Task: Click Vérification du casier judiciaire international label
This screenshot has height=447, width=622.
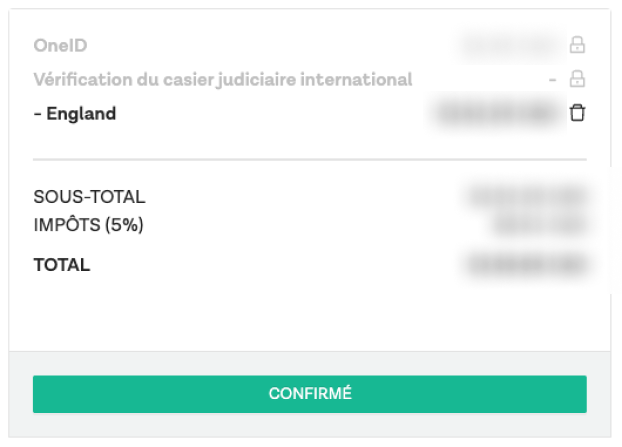Action: (x=222, y=79)
